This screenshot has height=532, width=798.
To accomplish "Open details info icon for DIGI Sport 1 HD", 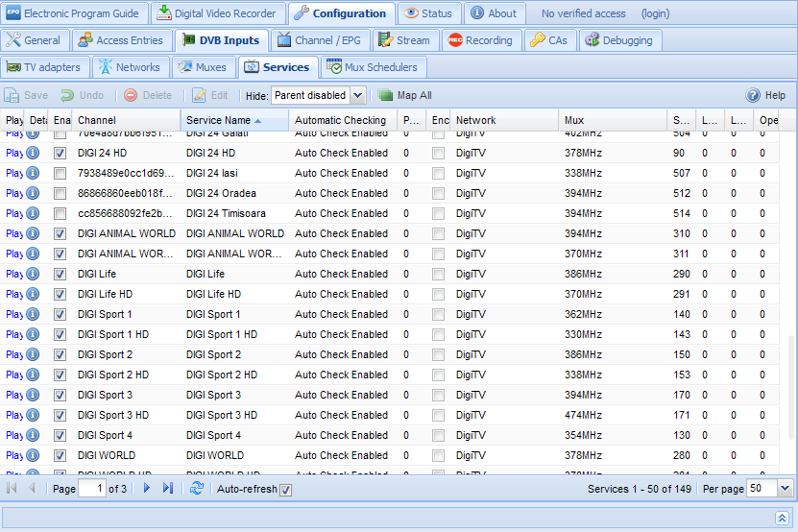I will click(33, 334).
